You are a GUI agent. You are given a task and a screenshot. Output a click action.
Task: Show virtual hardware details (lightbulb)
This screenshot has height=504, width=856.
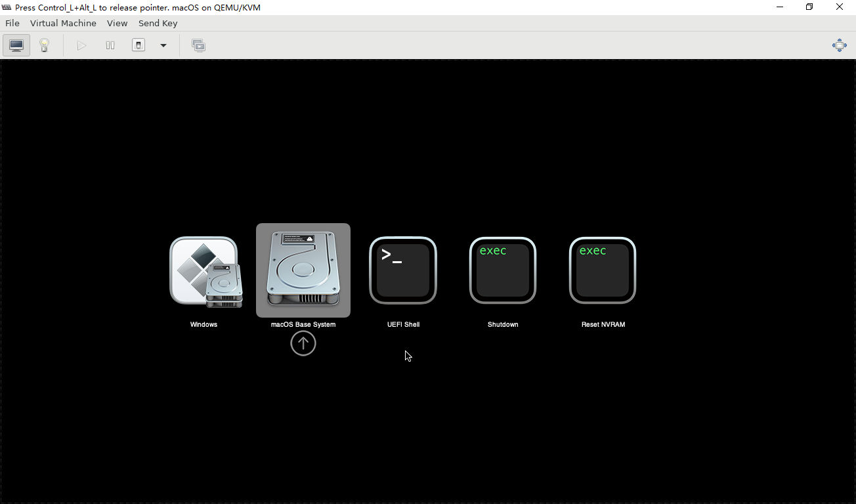[45, 45]
